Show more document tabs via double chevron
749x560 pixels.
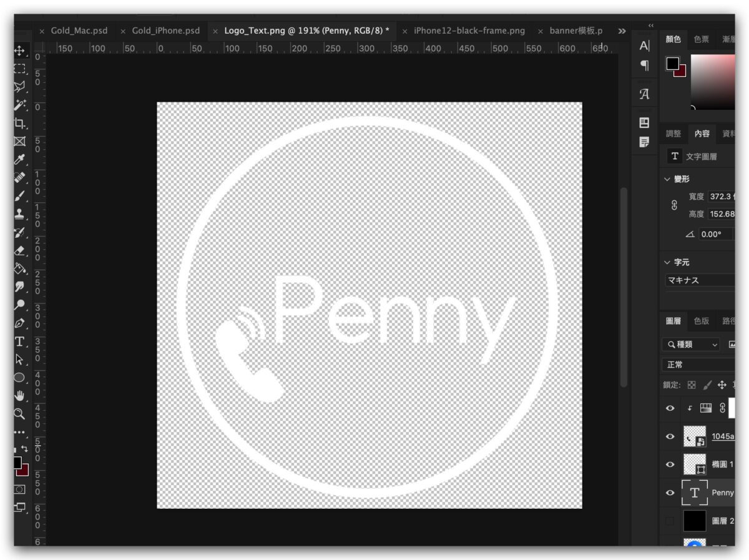point(621,31)
